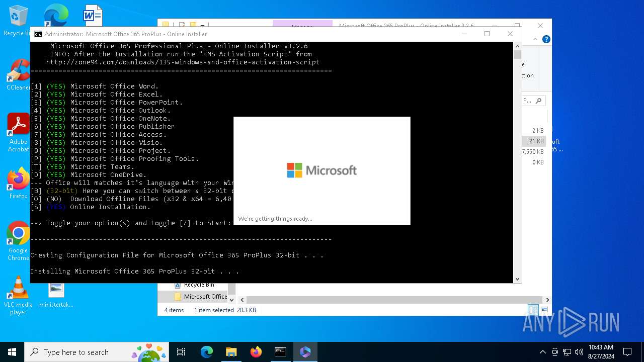Click option [2] Microsoft Office Excel line
Image resolution: width=644 pixels, height=362 pixels.
tap(97, 95)
